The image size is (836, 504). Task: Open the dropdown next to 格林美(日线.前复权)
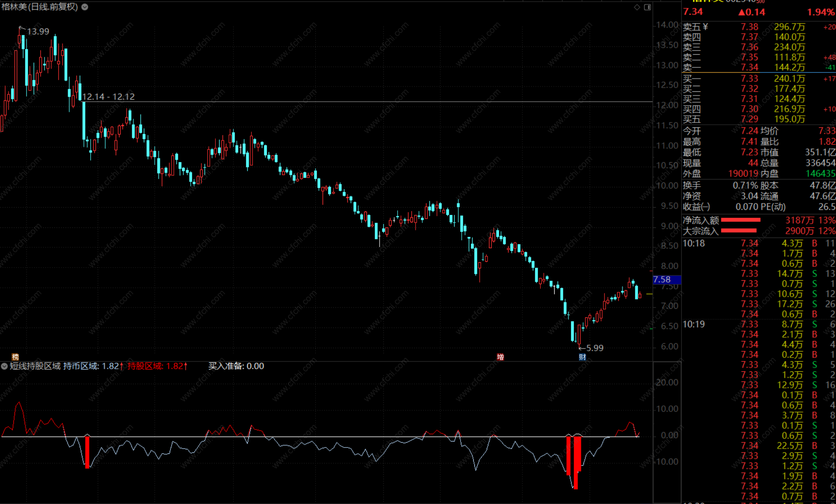point(85,7)
